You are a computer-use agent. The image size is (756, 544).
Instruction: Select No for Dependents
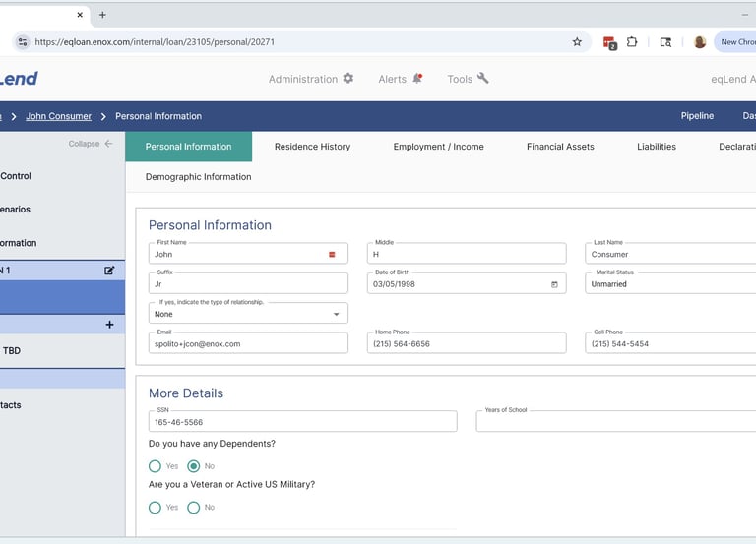[x=193, y=466]
